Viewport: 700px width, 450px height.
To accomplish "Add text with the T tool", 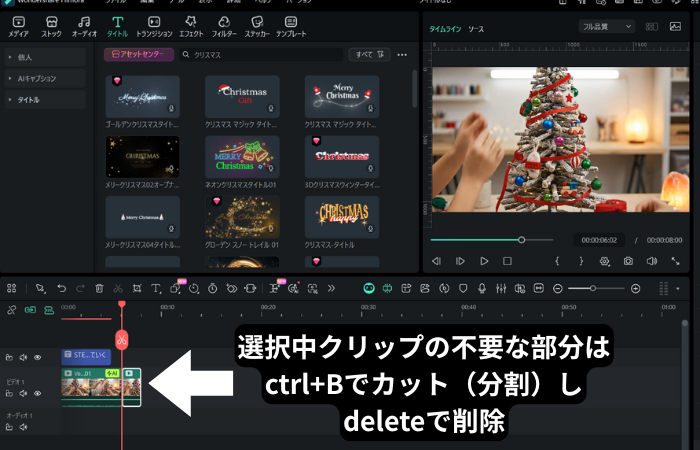I will 156,288.
